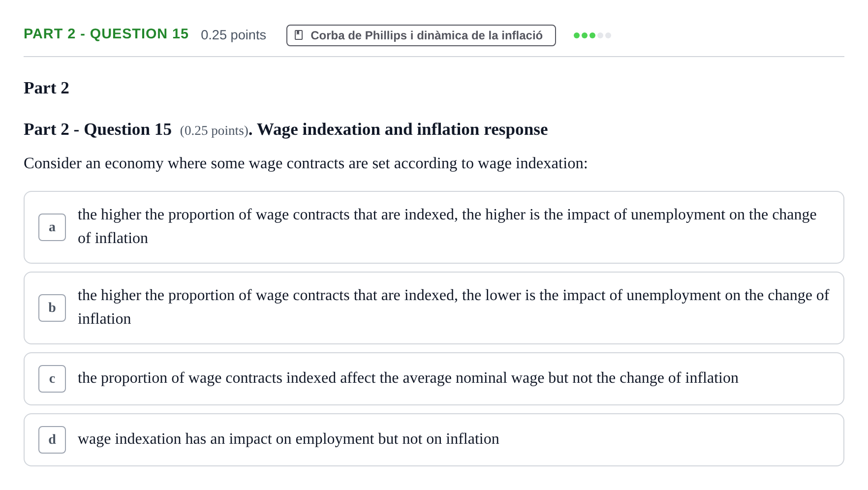Select answer option d letter box
Screen dimensions: 868x490
pyautogui.click(x=52, y=440)
